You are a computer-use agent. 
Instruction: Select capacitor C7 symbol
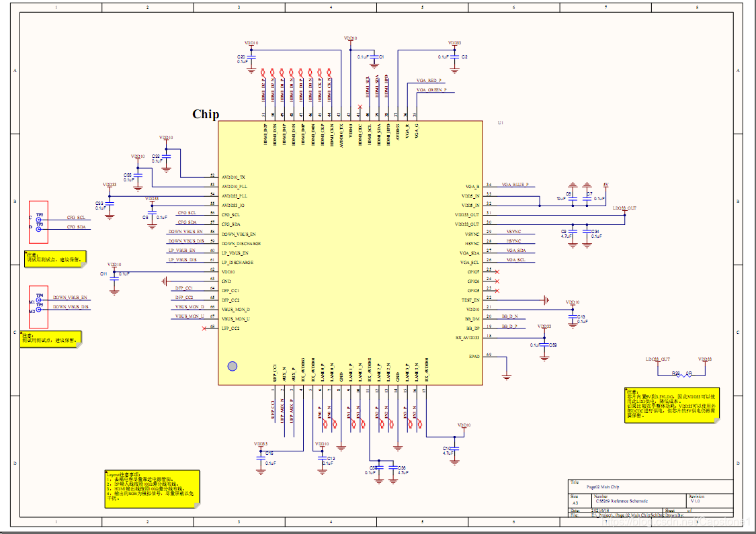pos(587,199)
